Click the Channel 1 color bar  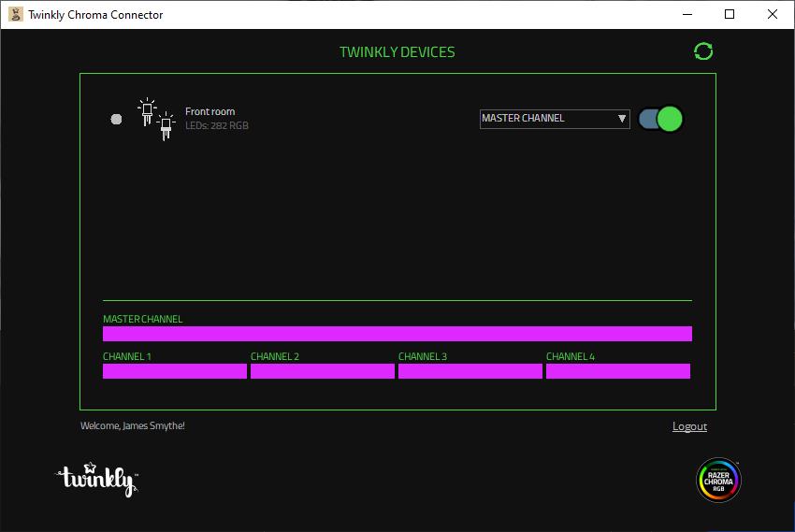(174, 371)
